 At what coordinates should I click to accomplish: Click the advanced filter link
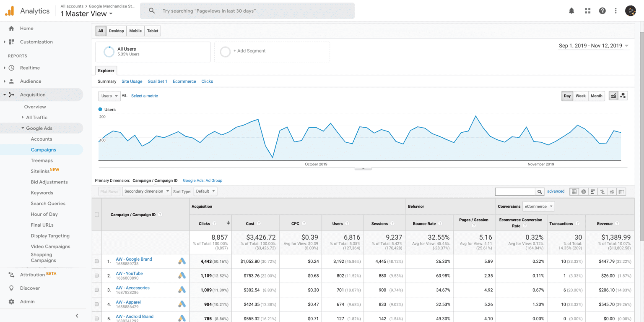point(556,191)
